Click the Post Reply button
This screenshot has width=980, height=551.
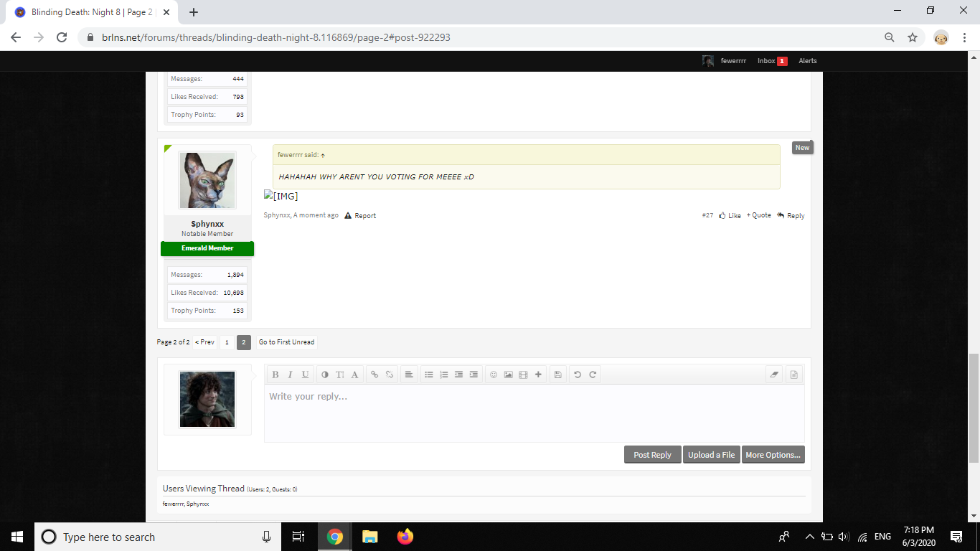pos(653,455)
